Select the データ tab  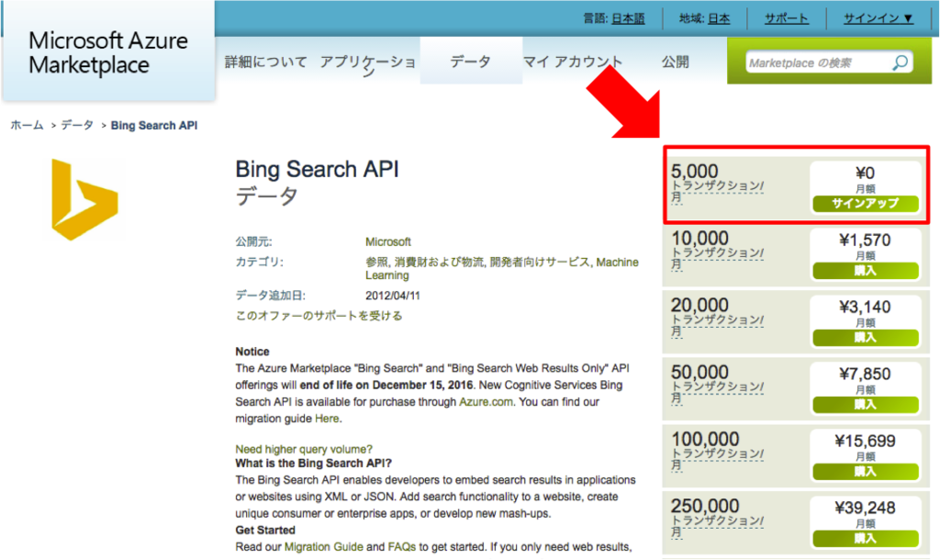click(471, 62)
